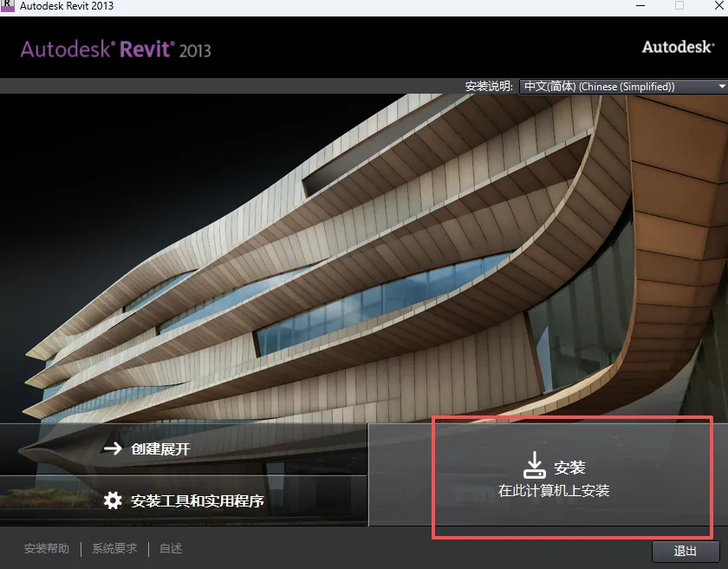Close the Autodesk Revit 2013 installer window
The height and width of the screenshot is (569, 728).
pos(718,5)
